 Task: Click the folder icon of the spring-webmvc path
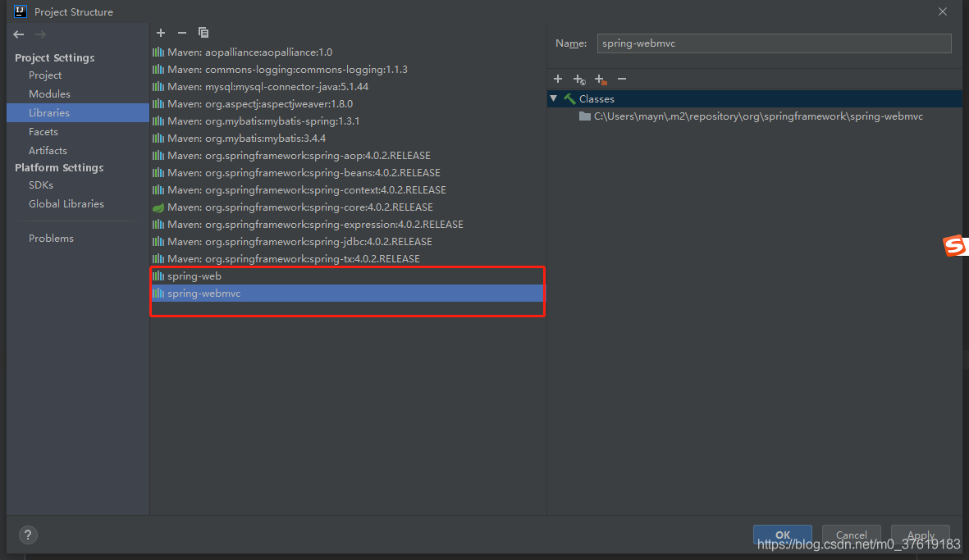pos(585,116)
